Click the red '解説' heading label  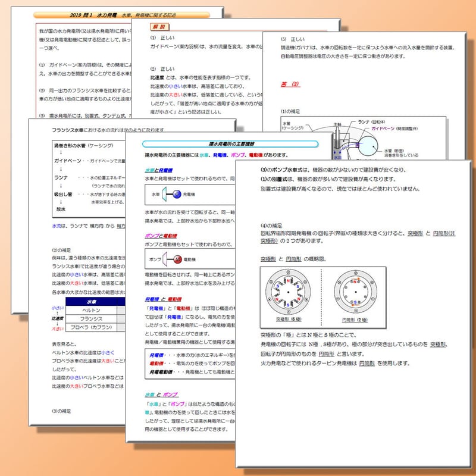[x=159, y=27]
